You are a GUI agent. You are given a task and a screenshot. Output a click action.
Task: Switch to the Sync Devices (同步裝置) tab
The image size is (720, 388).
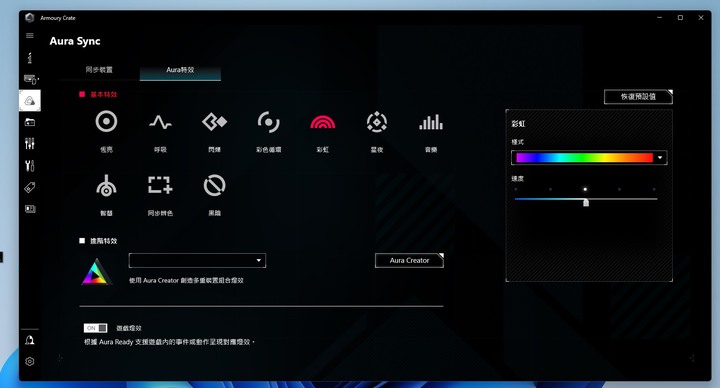click(x=99, y=70)
